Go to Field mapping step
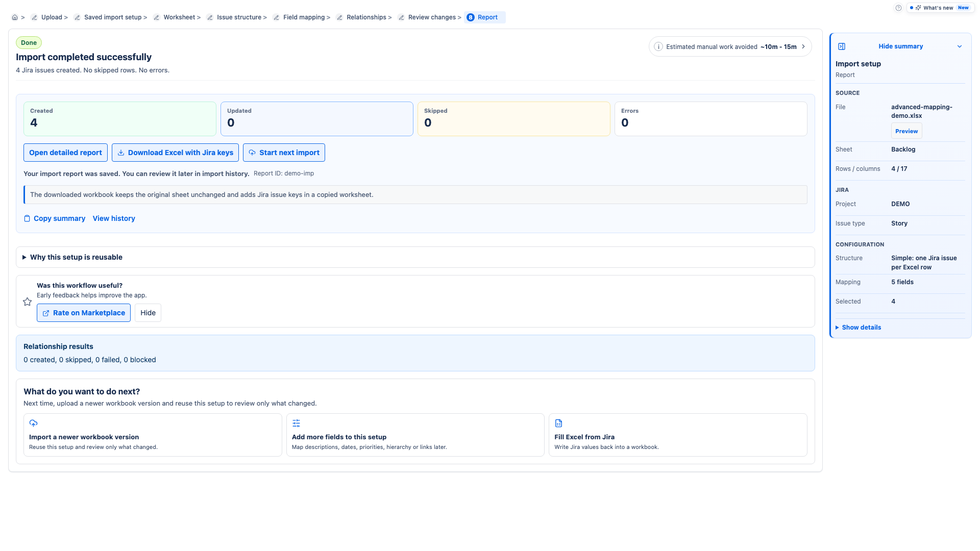Screen dimensions: 980x551 pyautogui.click(x=304, y=17)
